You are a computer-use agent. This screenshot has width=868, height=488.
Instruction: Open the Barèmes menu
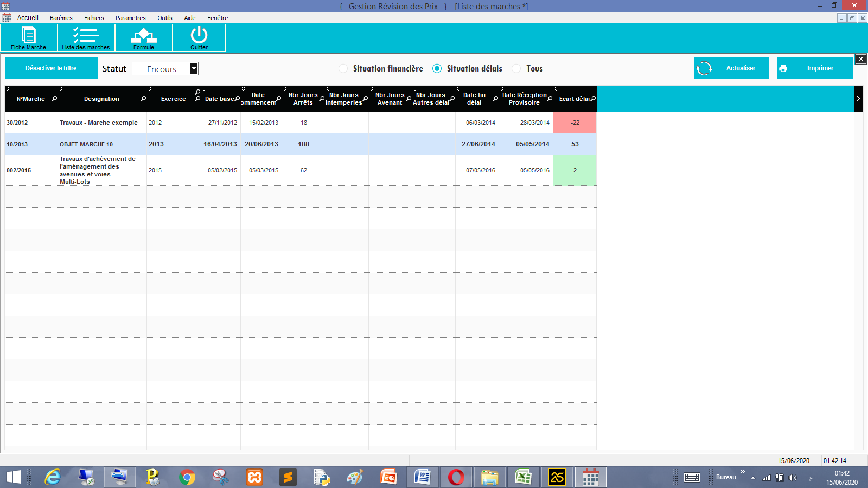coord(61,18)
